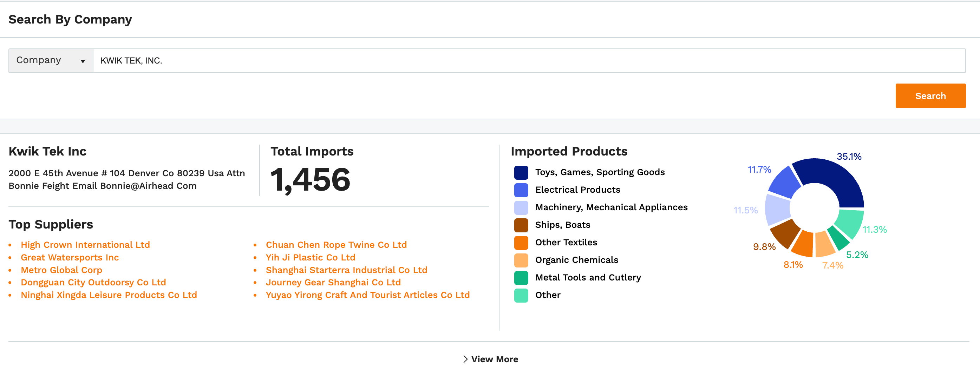
Task: Click the Other Textiles legend label
Action: (x=566, y=242)
